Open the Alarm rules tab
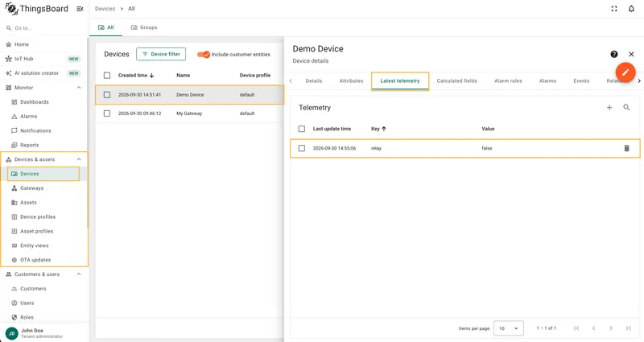 tap(508, 81)
